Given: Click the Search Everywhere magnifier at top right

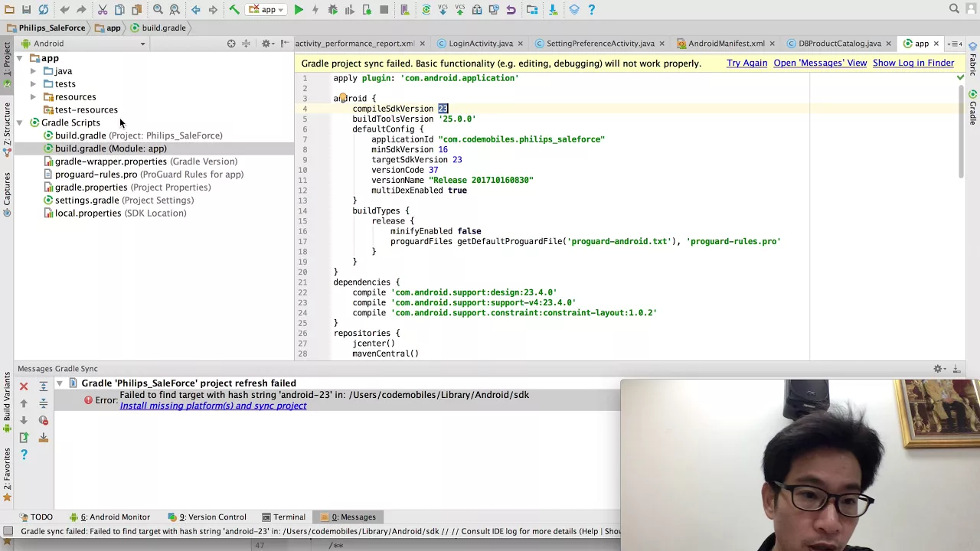Looking at the screenshot, I should [x=954, y=9].
